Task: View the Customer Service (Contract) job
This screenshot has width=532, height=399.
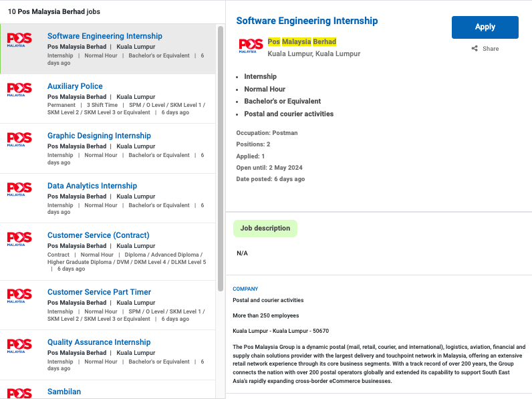Action: tap(98, 235)
